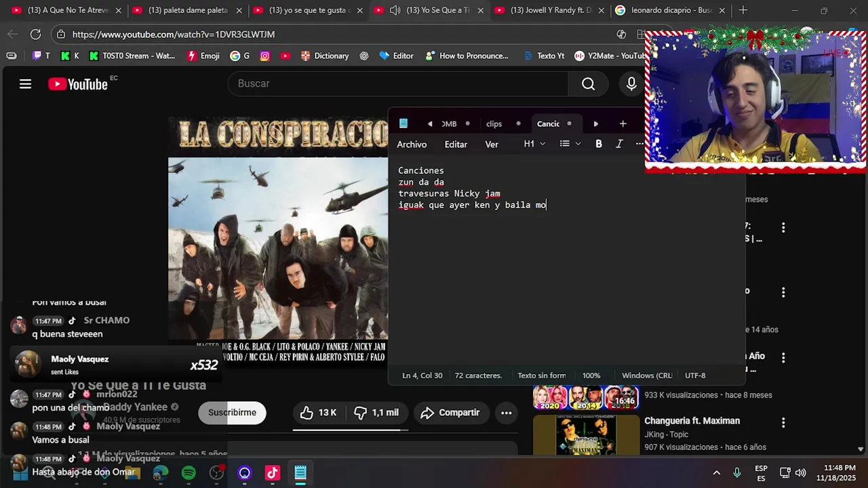Mute the playing 'Yo Se Que a Ti' tab
The image size is (868, 488).
(x=395, y=11)
